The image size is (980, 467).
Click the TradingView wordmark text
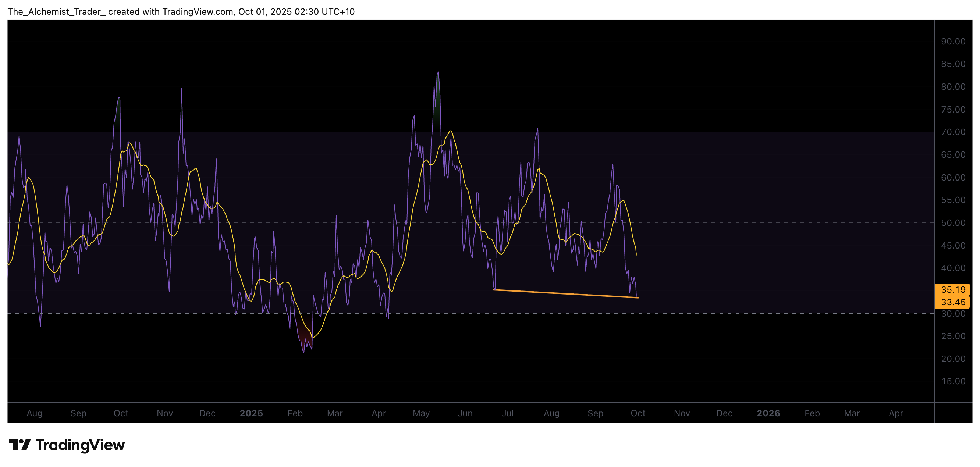82,445
